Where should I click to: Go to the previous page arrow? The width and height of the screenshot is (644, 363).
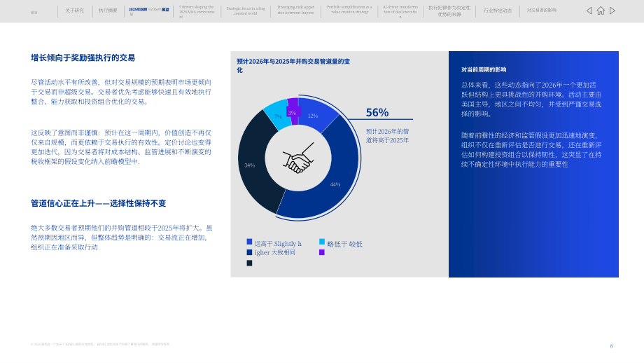tap(589, 11)
